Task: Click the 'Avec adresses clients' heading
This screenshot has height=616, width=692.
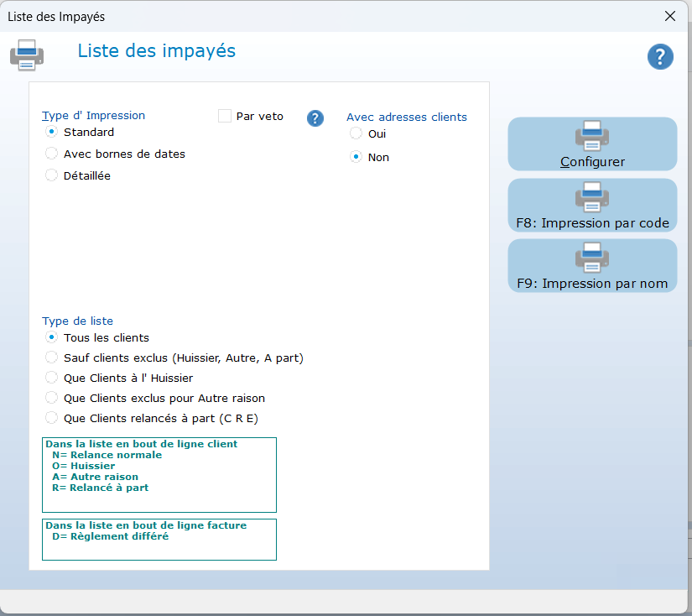Action: 407,117
